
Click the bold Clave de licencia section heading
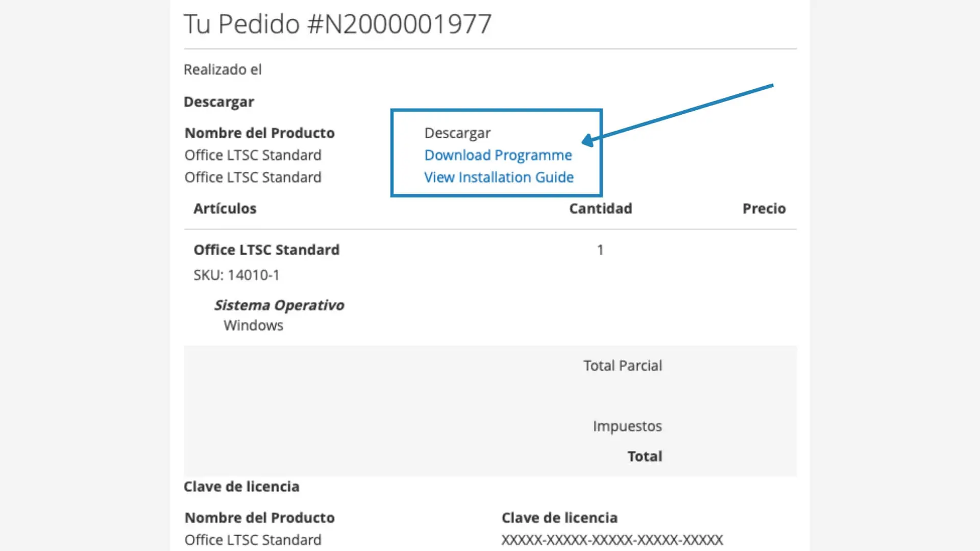241,487
